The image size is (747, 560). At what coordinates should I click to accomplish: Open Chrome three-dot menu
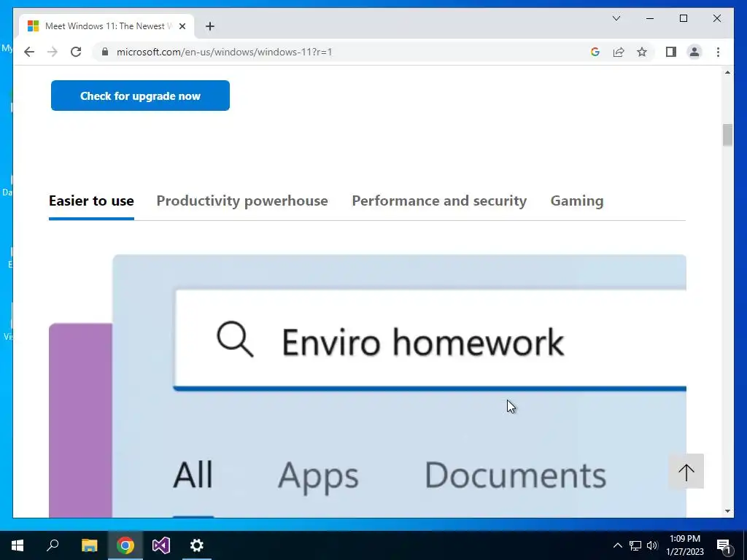tap(718, 52)
